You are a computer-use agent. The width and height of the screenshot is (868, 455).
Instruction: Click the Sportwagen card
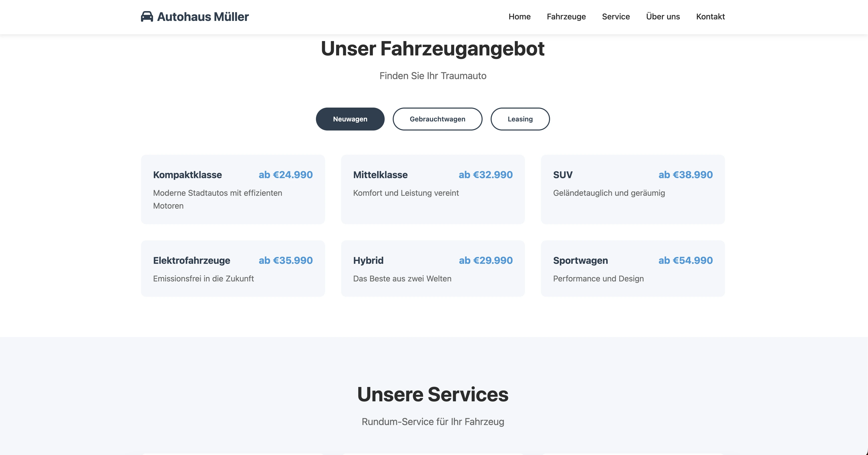[633, 269]
